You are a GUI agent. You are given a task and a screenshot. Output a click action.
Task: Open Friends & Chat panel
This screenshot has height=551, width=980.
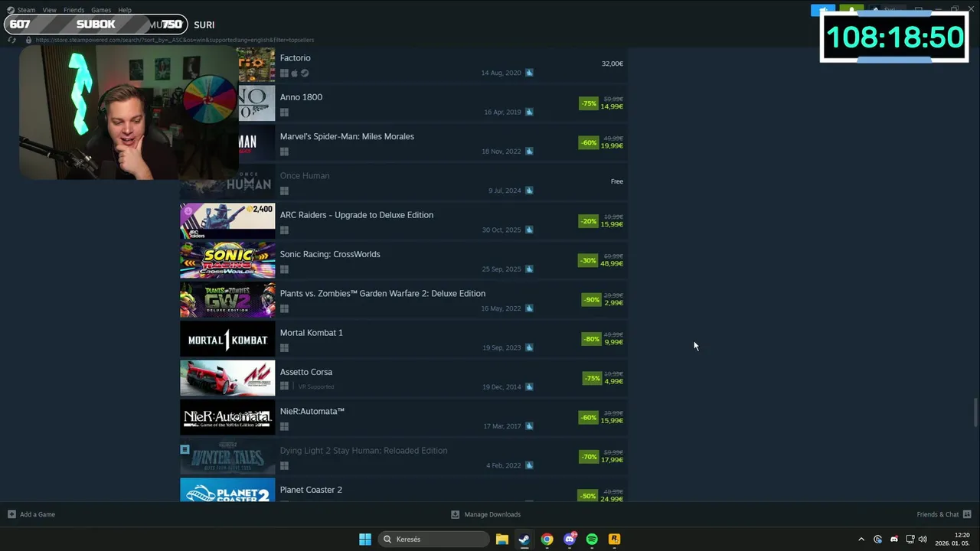click(944, 514)
